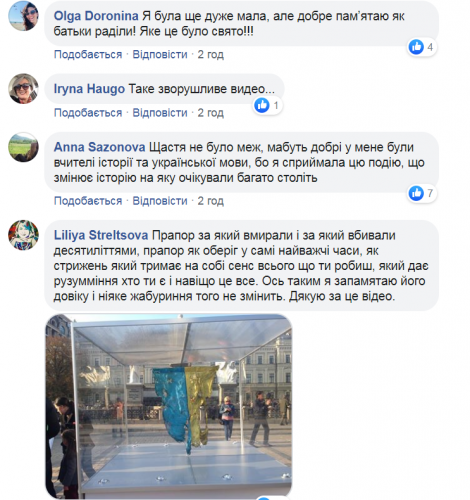Open Anna Sazonova's avatar image
Image resolution: width=470 pixels, height=500 pixels.
23,147
